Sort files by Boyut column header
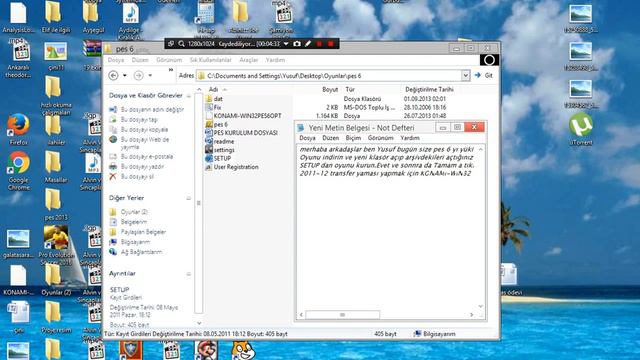The width and height of the screenshot is (640, 360). [330, 89]
